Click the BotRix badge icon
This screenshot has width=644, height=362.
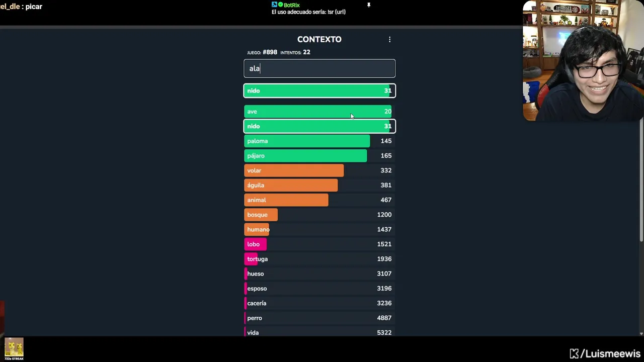275,5
